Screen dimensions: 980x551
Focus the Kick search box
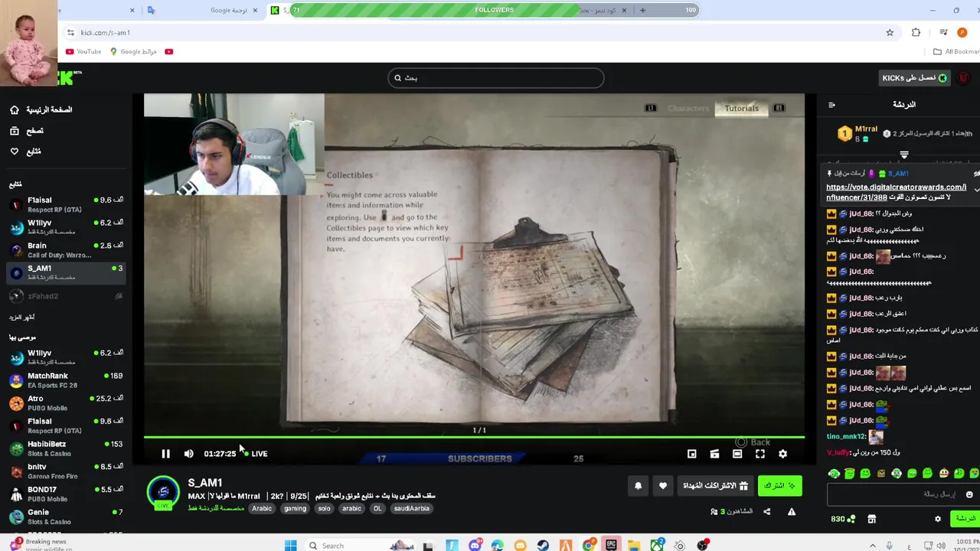coord(495,77)
